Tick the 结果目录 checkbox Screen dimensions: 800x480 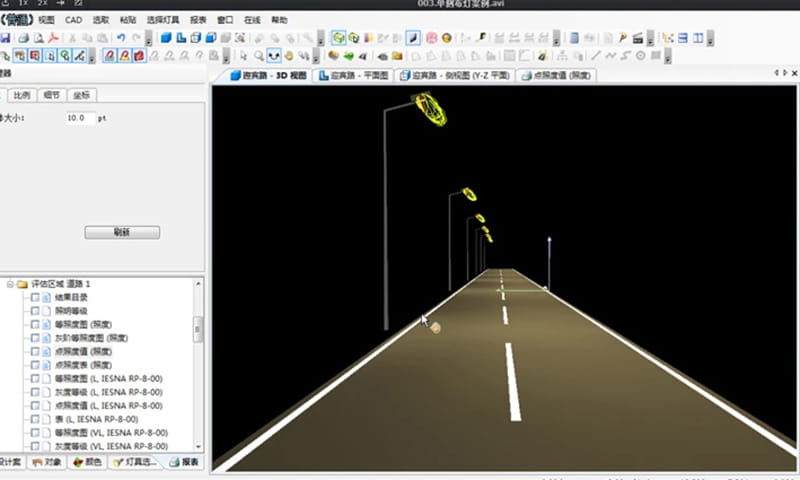35,297
